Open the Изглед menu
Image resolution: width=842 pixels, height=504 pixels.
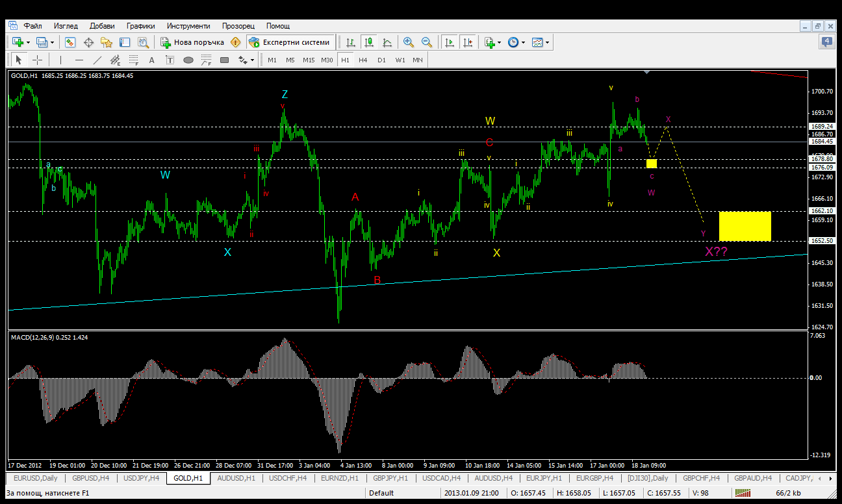coord(66,26)
